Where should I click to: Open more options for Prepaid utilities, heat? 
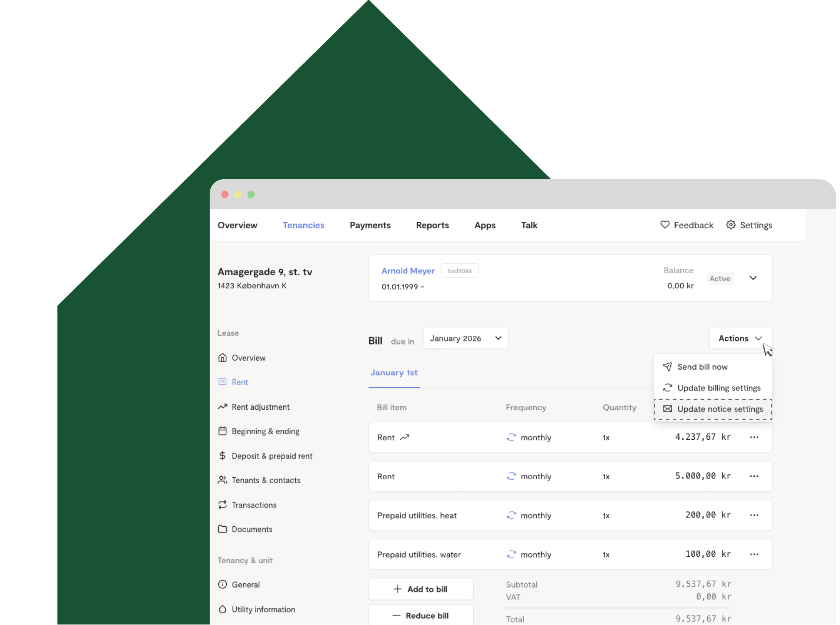point(754,515)
